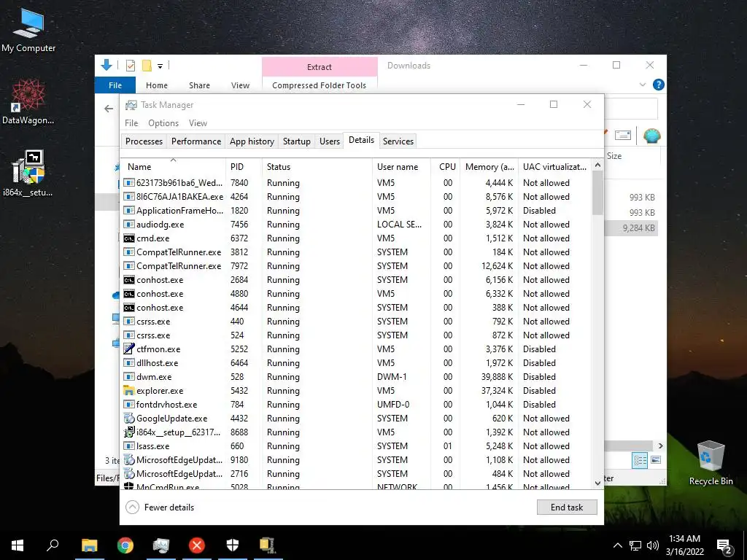Select 8I6C76AJA1BAKEA.exe process row
The image size is (747, 560).
pos(356,197)
